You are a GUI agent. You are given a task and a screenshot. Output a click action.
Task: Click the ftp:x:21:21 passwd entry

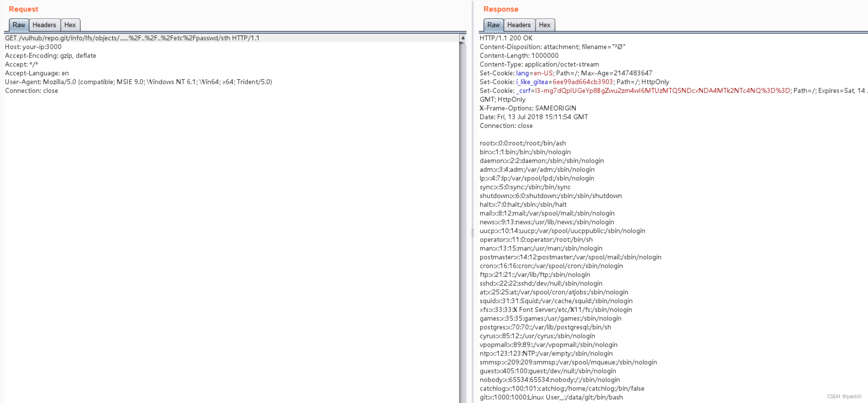[x=535, y=275]
